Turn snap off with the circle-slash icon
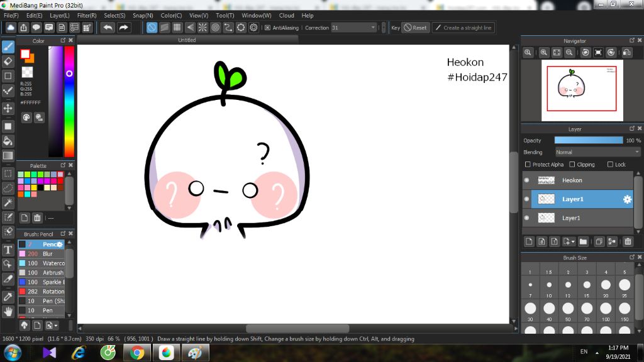The height and width of the screenshot is (362, 644). pos(152,28)
